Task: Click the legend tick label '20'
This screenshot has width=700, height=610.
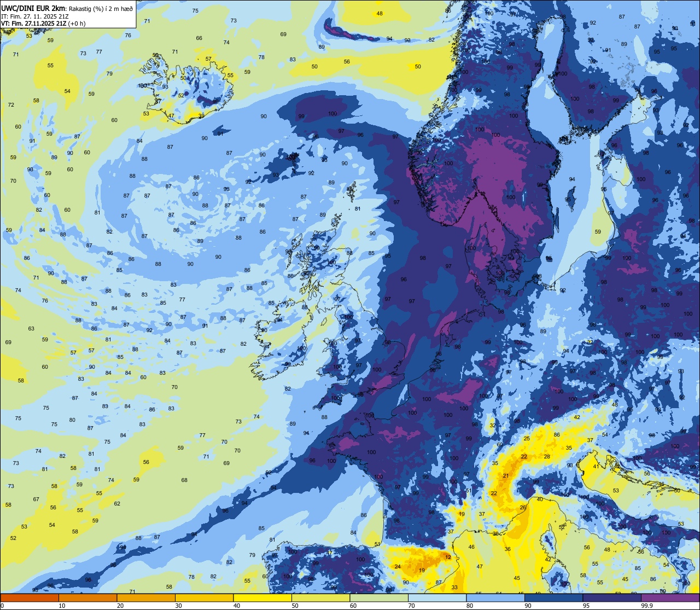Action: [120, 606]
